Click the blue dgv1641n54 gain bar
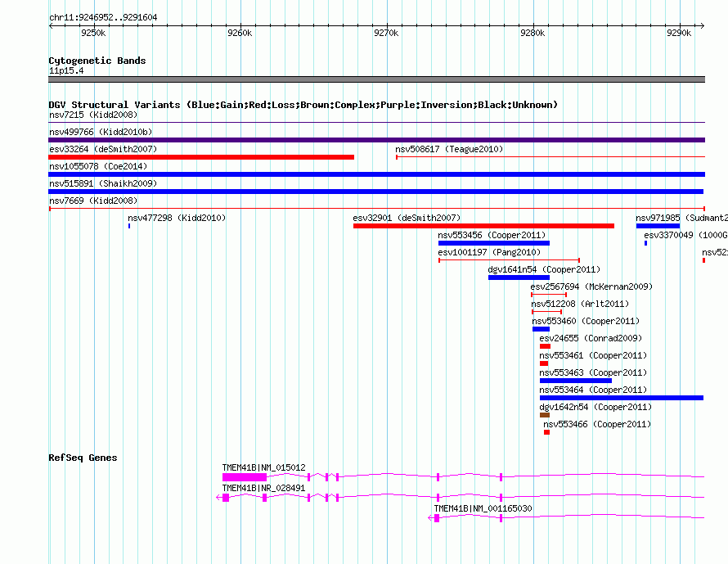 click(519, 277)
